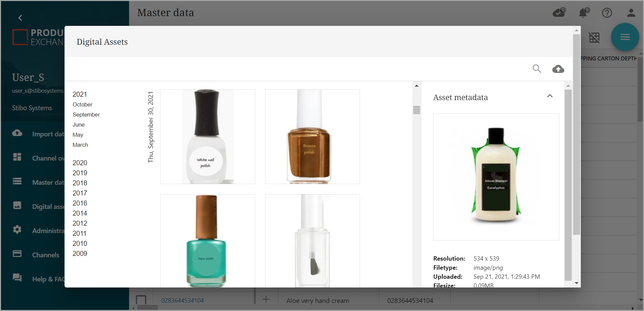Click the grid-off table icon
The height and width of the screenshot is (311, 644).
pos(594,38)
